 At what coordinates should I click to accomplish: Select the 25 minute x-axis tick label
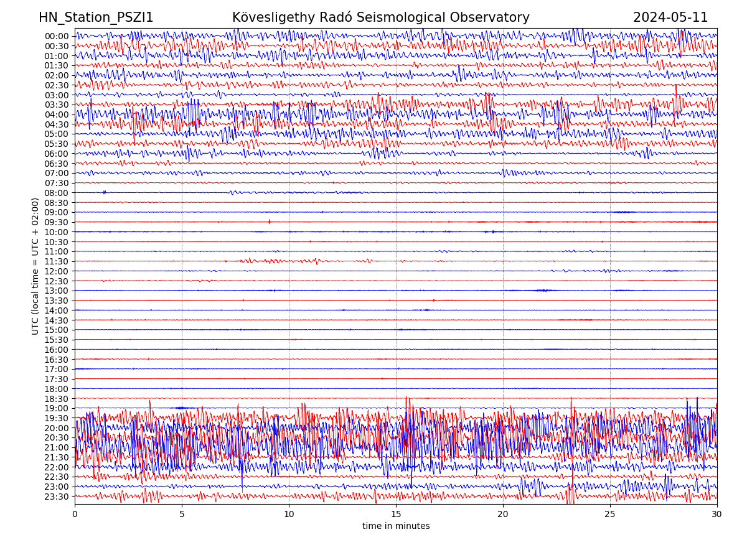[x=610, y=515]
